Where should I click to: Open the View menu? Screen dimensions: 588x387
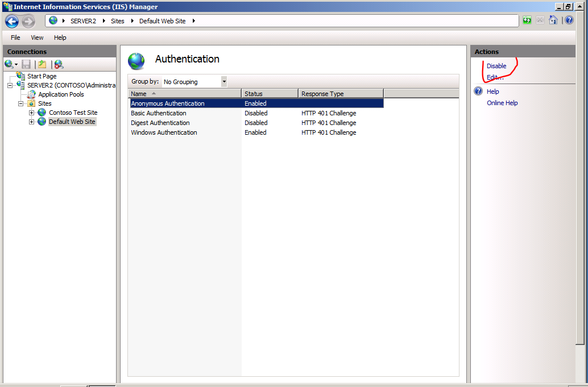click(37, 38)
